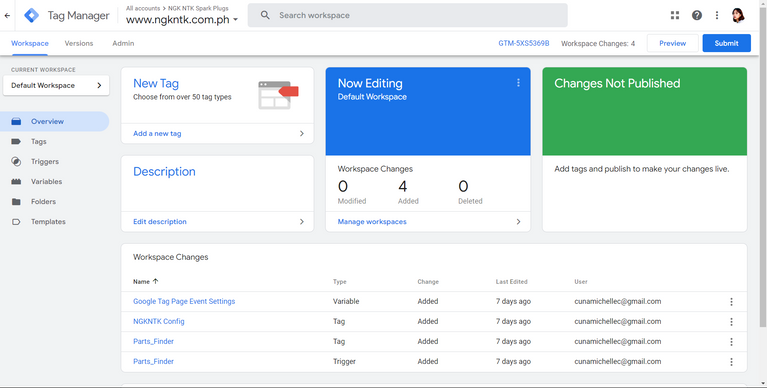Open the user profile avatar
The image size is (767, 388).
738,15
